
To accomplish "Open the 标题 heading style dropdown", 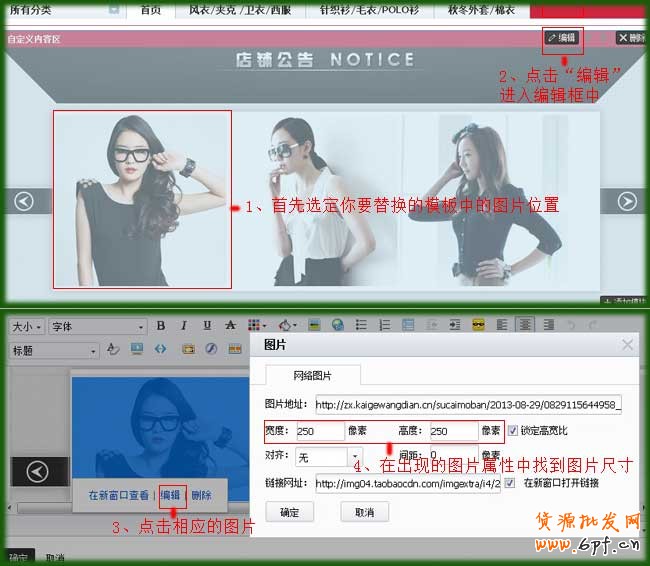I will click(x=54, y=351).
